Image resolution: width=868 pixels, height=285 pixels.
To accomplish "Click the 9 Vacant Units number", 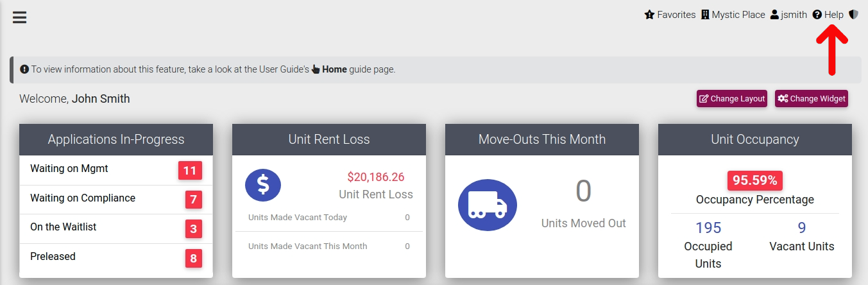I will 802,228.
